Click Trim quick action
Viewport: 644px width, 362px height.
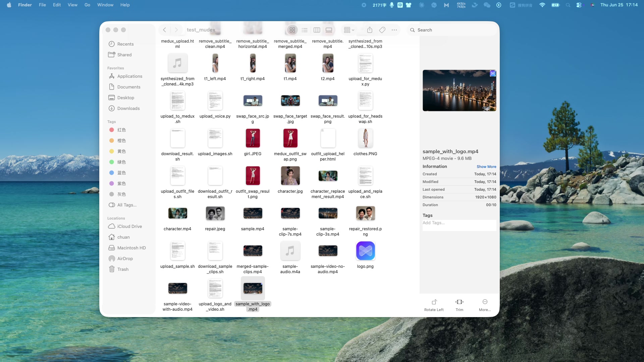coord(459,305)
